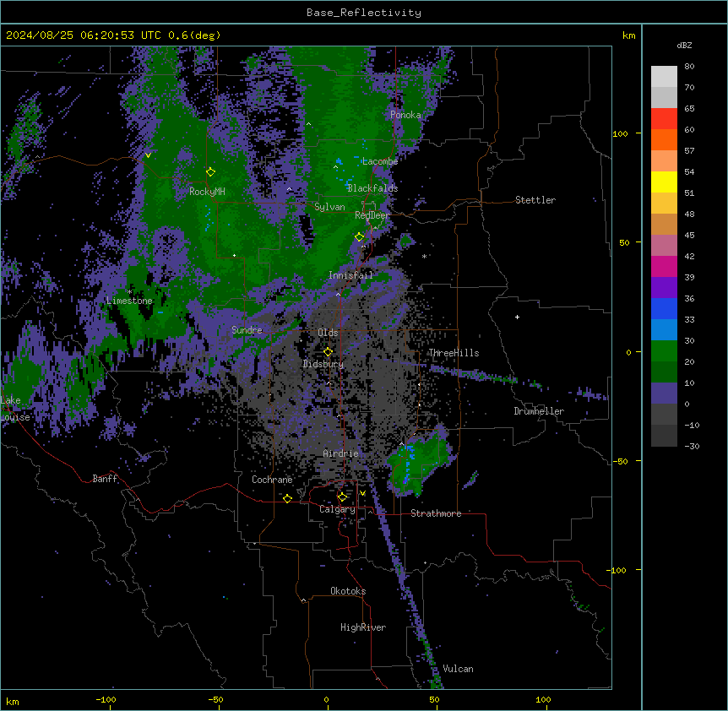Click the Sylvan label
The width and height of the screenshot is (728, 711).
click(x=329, y=207)
